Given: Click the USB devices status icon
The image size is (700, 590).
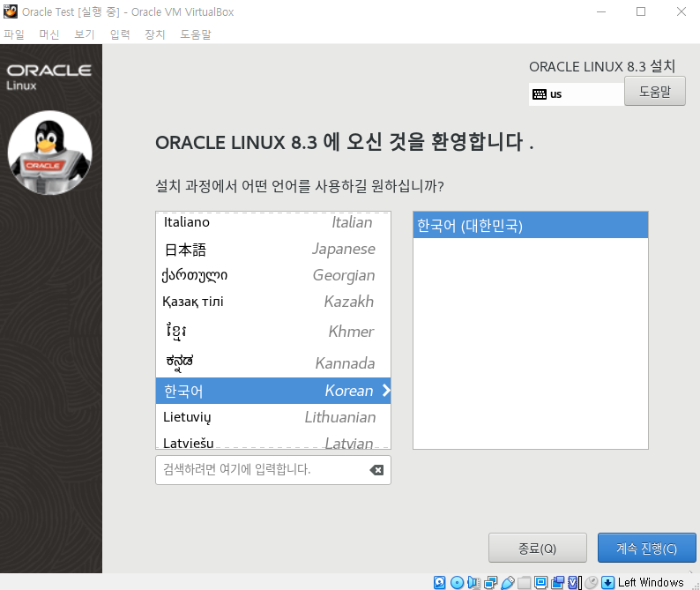Looking at the screenshot, I should (x=508, y=582).
